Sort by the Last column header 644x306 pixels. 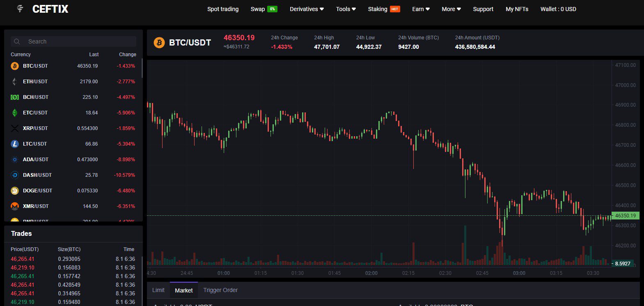(x=94, y=54)
